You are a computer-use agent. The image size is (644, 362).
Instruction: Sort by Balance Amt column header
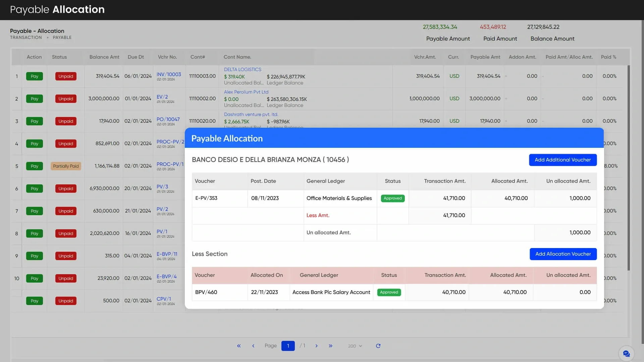(x=104, y=57)
